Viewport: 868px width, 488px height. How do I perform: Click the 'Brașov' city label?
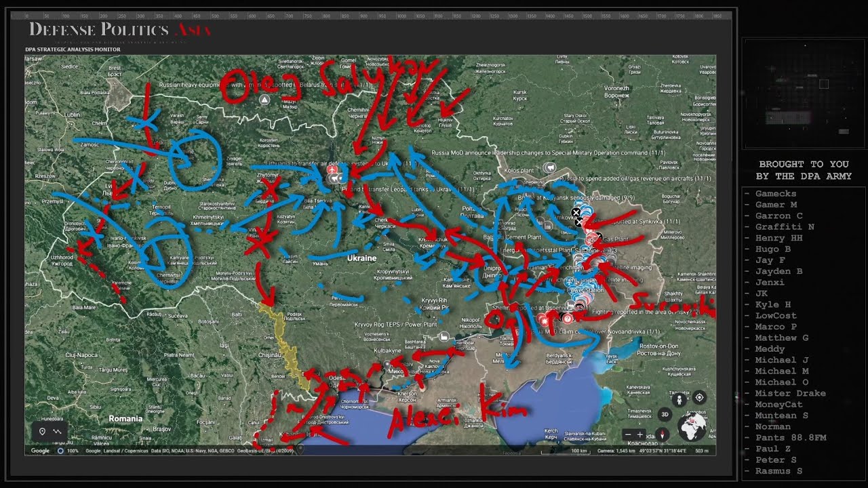(161, 429)
